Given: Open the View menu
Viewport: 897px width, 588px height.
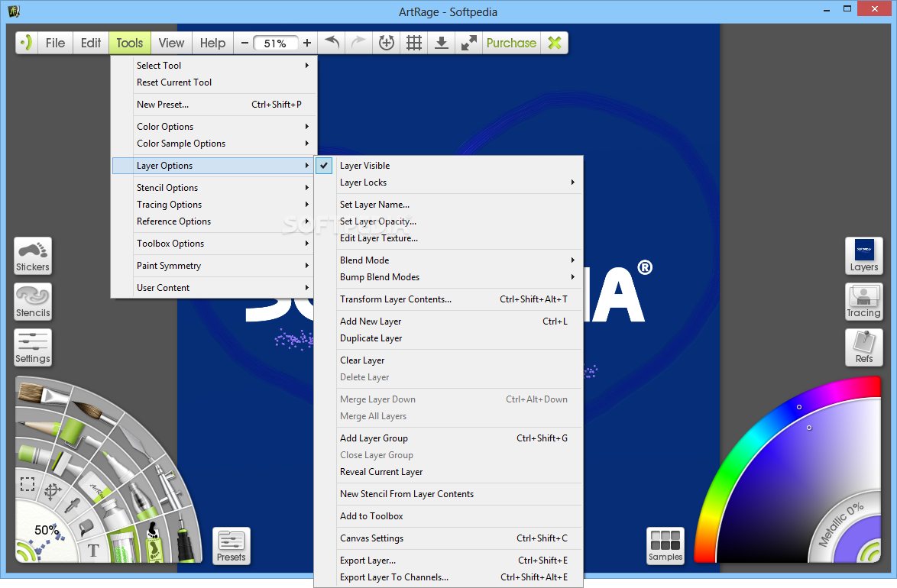Looking at the screenshot, I should click(171, 43).
